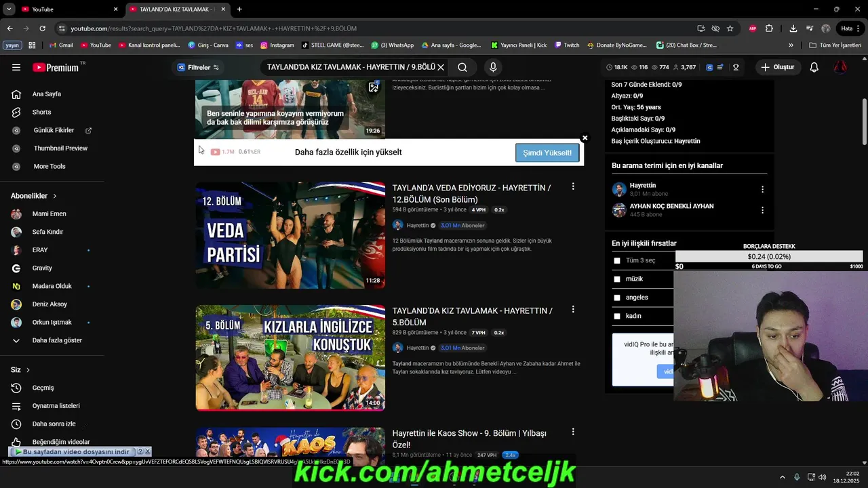Show hidden bookmarks overflow chevron
The width and height of the screenshot is (868, 488).
click(x=791, y=45)
